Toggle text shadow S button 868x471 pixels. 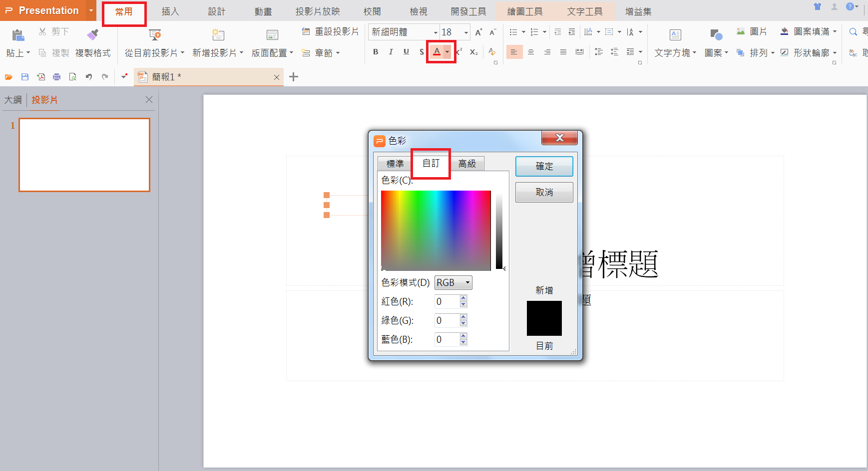pos(422,52)
